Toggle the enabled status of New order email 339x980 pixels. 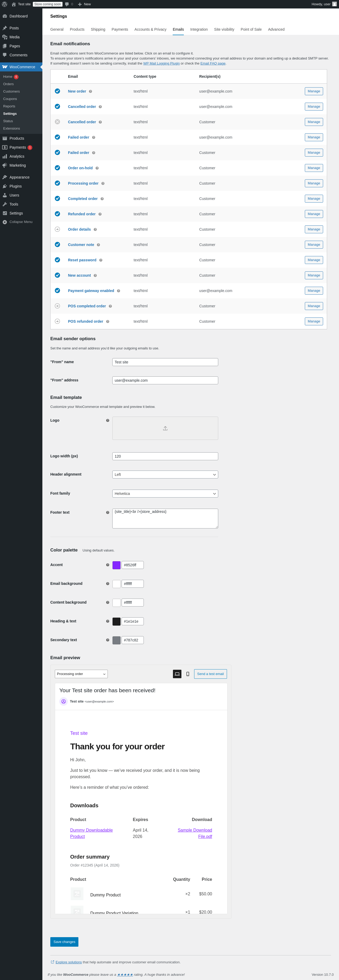(x=57, y=91)
